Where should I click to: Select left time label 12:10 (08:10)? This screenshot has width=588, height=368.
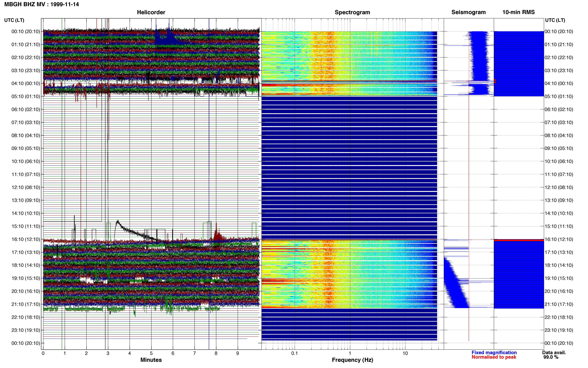pyautogui.click(x=26, y=187)
